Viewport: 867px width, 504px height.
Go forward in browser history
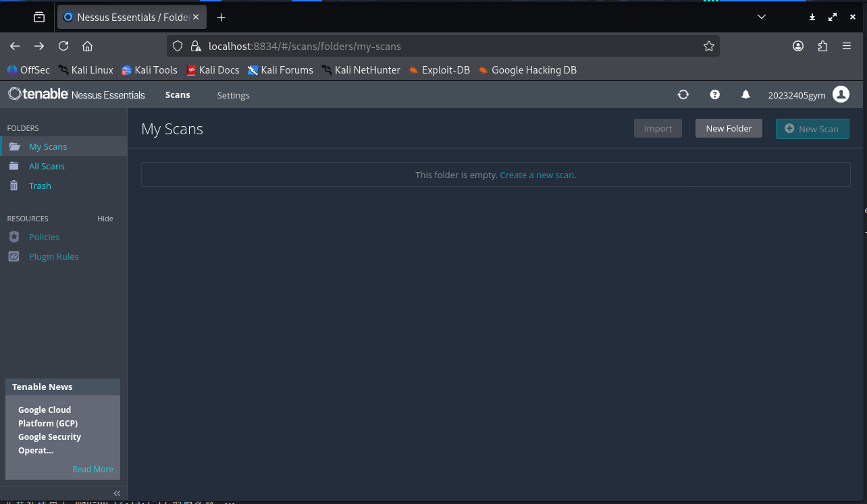39,46
